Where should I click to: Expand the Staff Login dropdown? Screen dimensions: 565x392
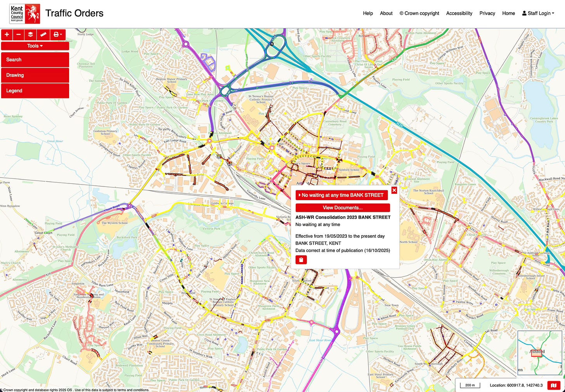pyautogui.click(x=538, y=13)
